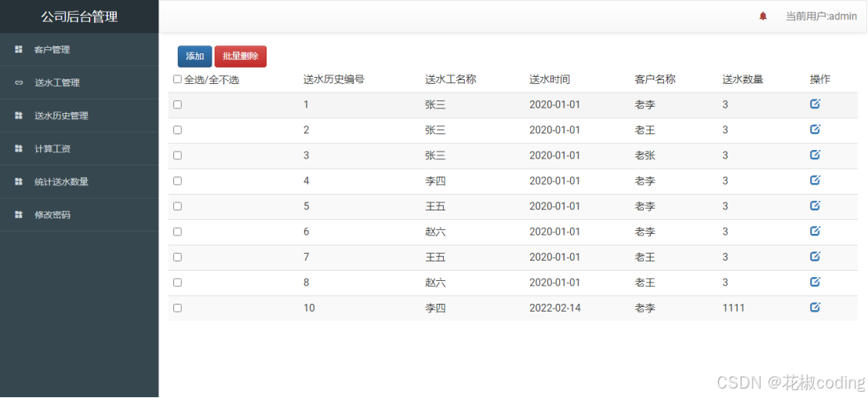Viewport: 868px width, 398px height.
Task: Tick the checkbox for record 10
Action: click(x=177, y=308)
